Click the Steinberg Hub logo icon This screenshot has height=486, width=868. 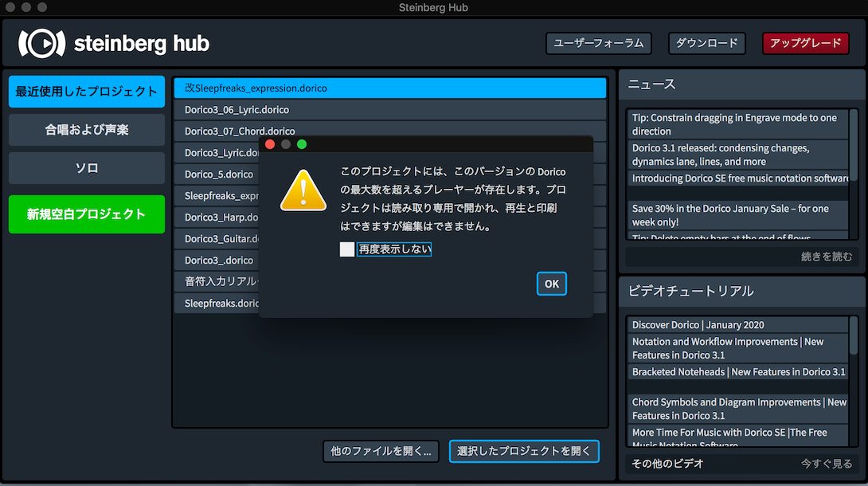(41, 43)
